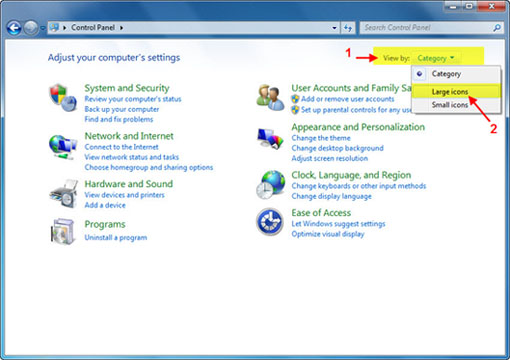510x360 pixels.
Task: Click the Control Panel breadcrumb
Action: point(93,28)
